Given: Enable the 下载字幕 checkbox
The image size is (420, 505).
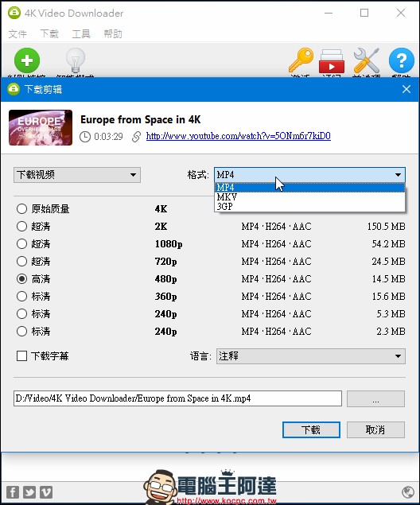Looking at the screenshot, I should click(x=21, y=355).
